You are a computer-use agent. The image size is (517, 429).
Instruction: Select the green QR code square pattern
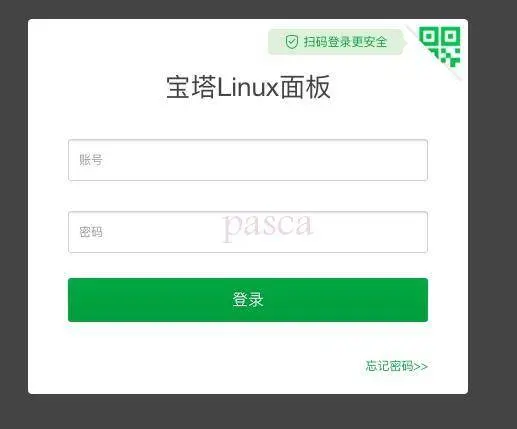(440, 46)
